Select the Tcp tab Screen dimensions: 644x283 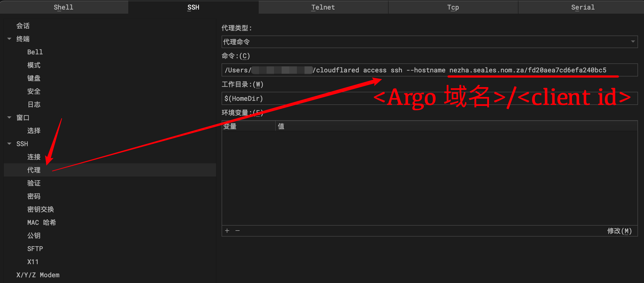(453, 7)
